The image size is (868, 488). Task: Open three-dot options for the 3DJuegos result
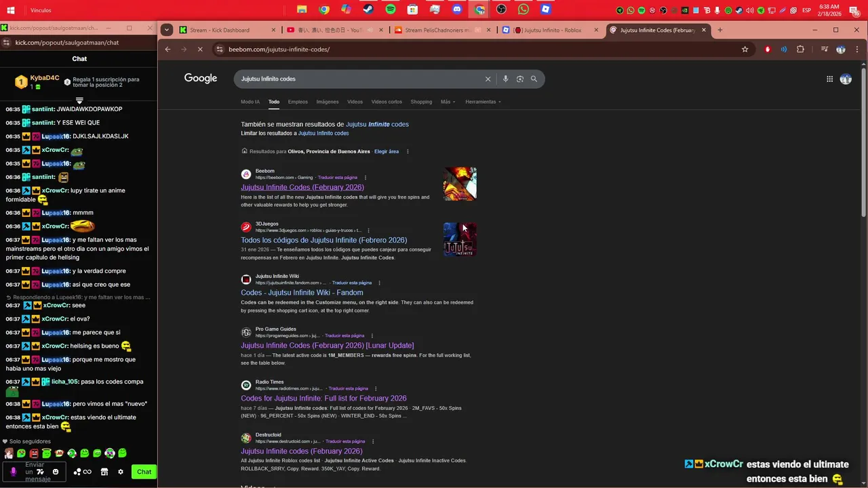pos(368,230)
